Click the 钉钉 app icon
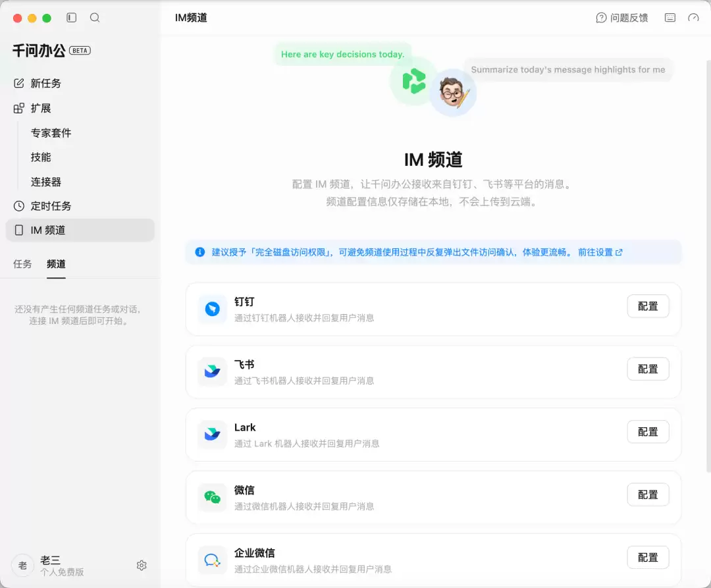 point(212,309)
